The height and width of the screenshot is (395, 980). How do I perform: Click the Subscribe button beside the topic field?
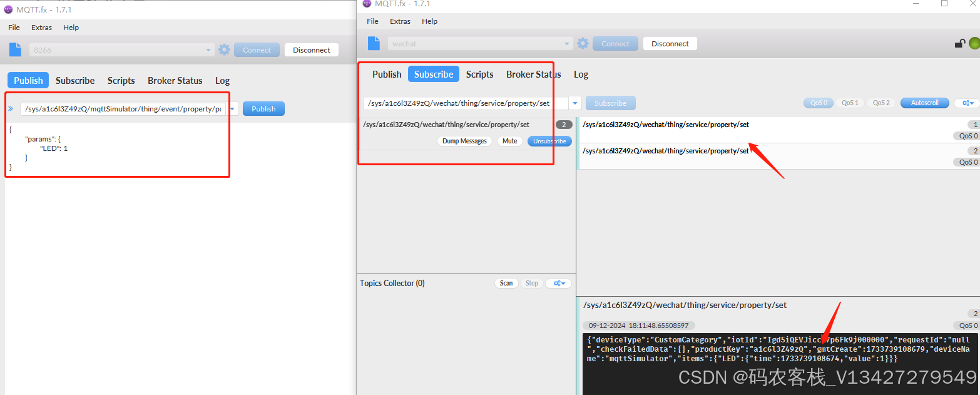pos(610,103)
